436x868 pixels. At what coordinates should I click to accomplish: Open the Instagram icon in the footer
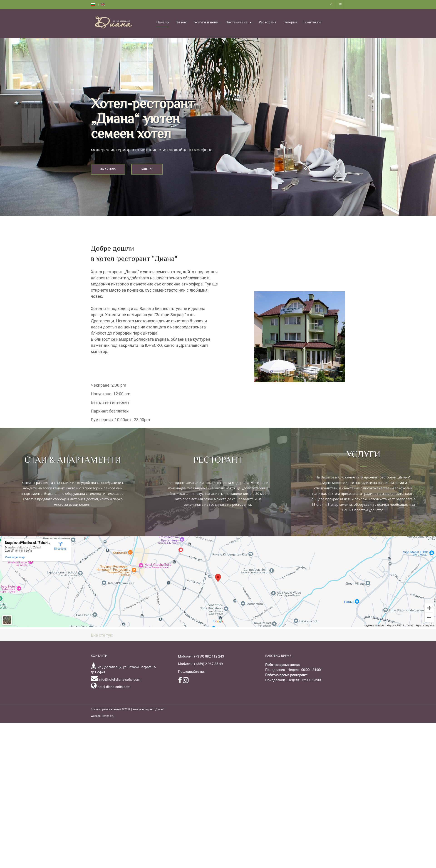point(186,680)
